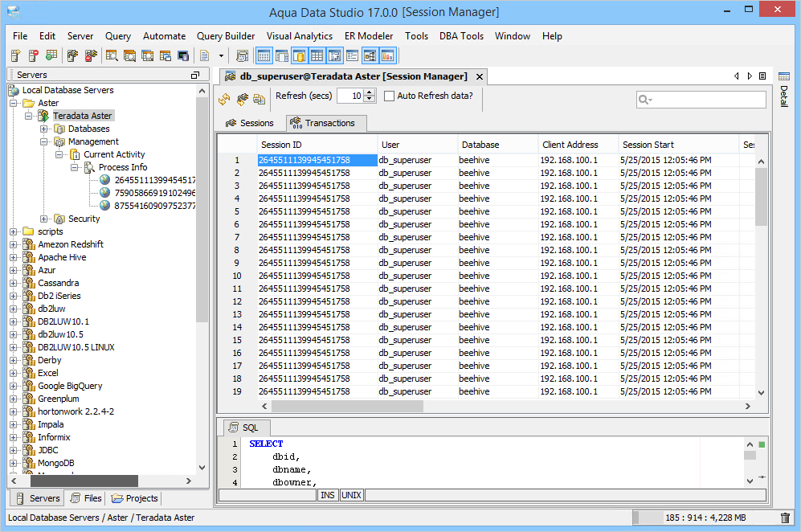Open the magnifier-over-table toolbar icon
This screenshot has width=801, height=532.
pos(112,55)
